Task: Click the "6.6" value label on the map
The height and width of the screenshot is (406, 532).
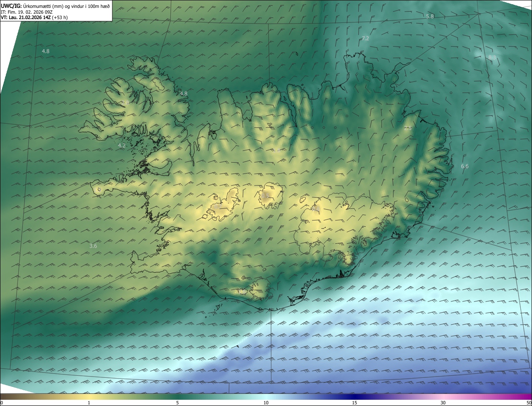Action: [x=465, y=166]
